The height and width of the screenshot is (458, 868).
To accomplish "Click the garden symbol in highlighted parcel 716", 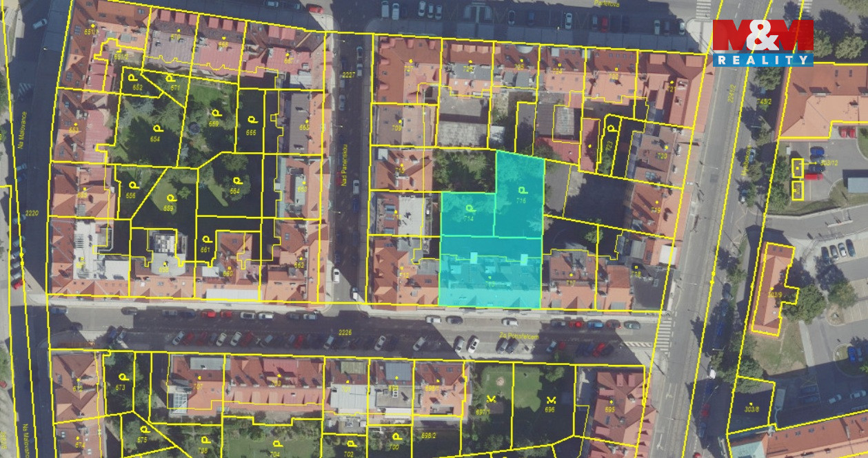I will (x=522, y=190).
